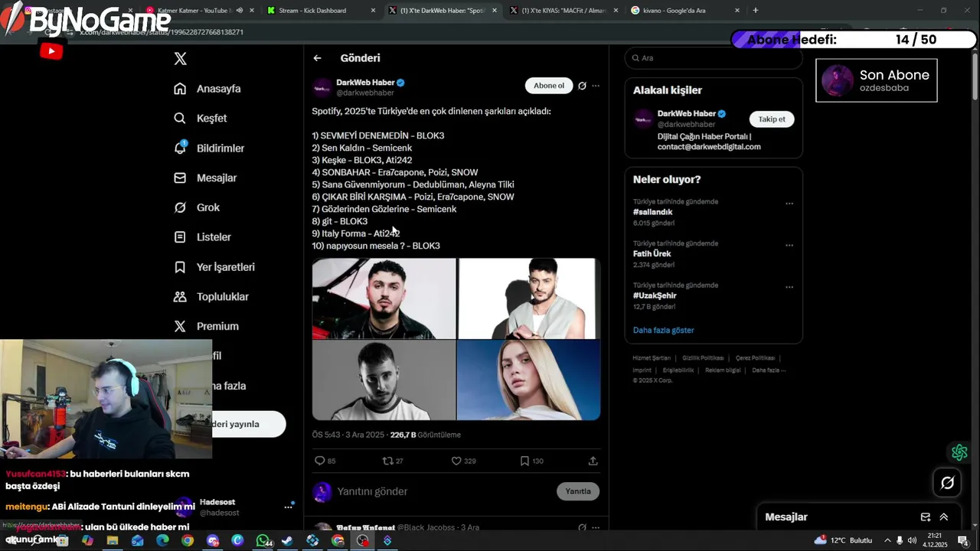980x551 pixels.
Task: Open Listeler page
Action: (x=202, y=237)
